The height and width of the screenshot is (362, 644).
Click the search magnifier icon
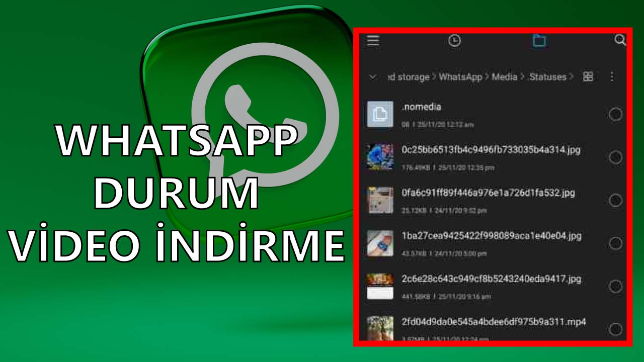[x=620, y=40]
